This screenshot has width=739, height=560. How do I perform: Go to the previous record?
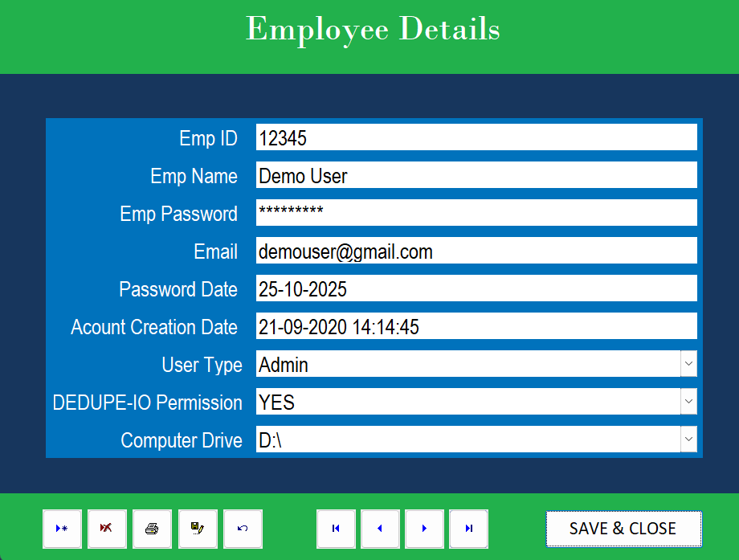(380, 529)
